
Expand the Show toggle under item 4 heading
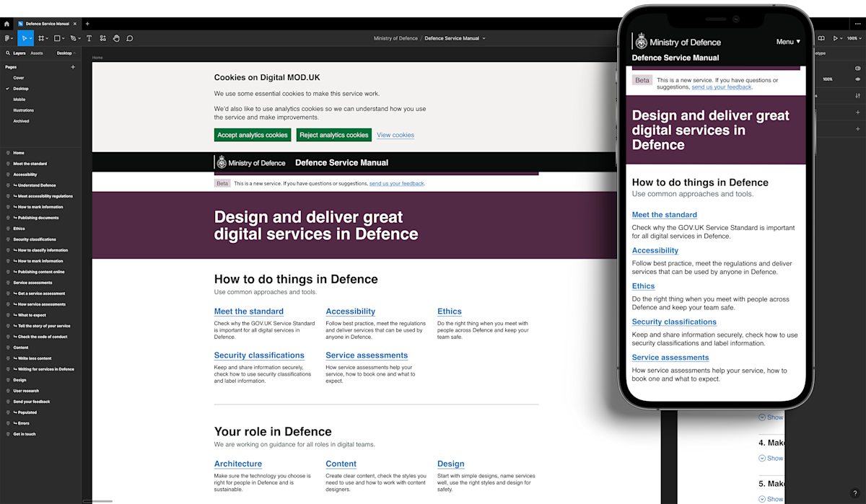point(771,458)
